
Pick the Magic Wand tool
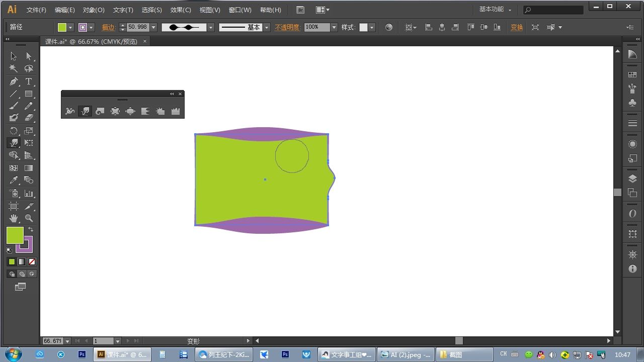tap(14, 69)
